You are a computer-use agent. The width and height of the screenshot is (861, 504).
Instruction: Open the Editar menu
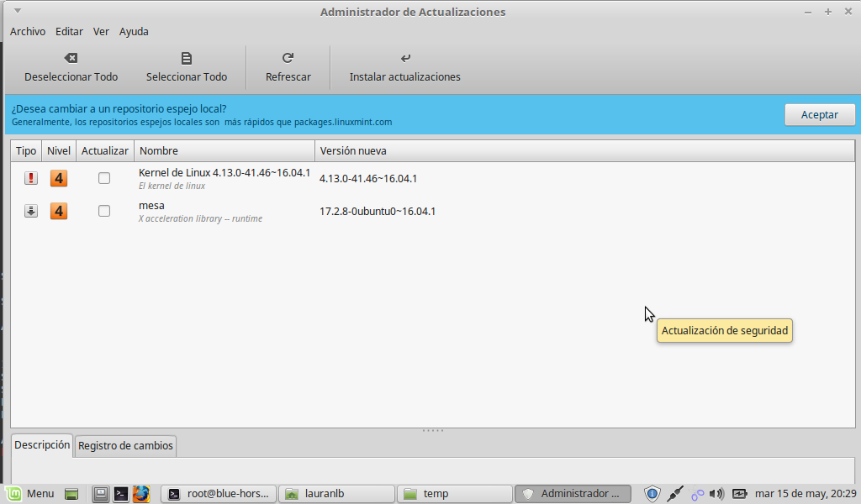[x=69, y=31]
